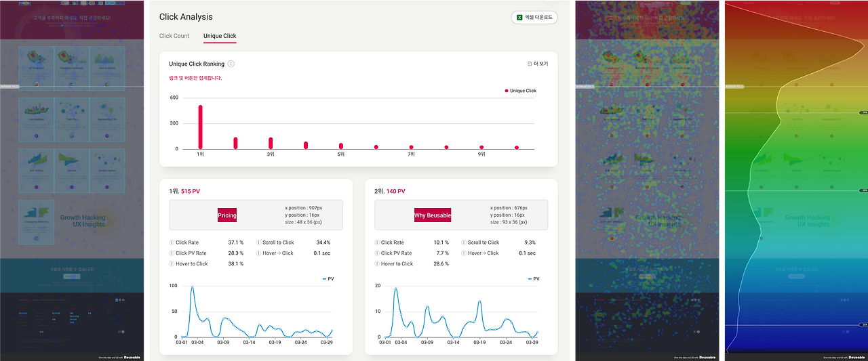Click info icon beside Click Rate in 2위 card

377,242
